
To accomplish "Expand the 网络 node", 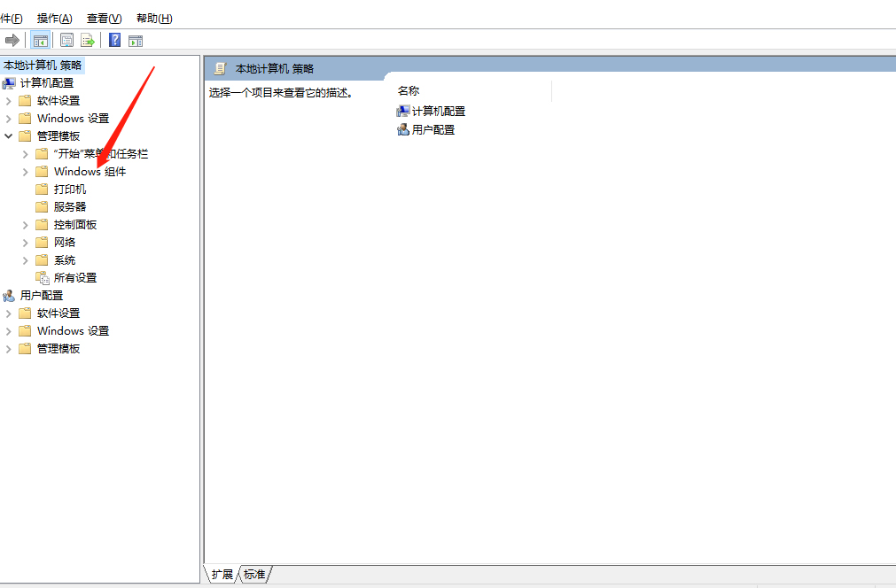I will tap(25, 243).
